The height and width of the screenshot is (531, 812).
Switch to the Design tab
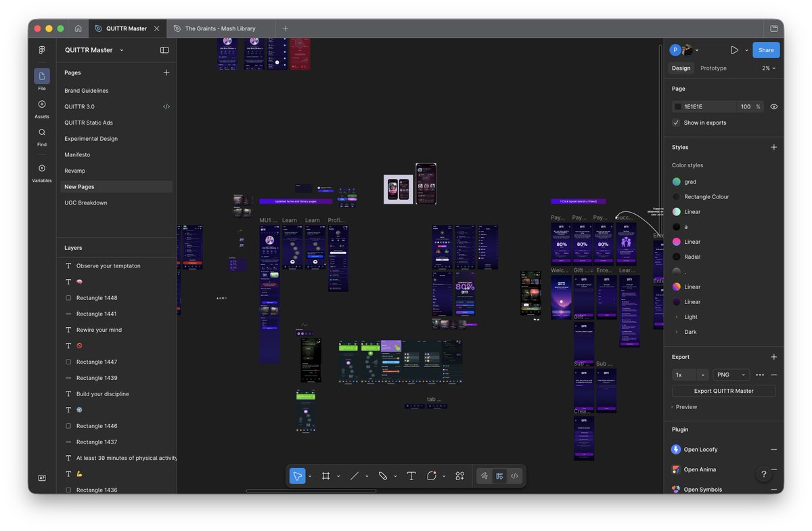click(681, 68)
